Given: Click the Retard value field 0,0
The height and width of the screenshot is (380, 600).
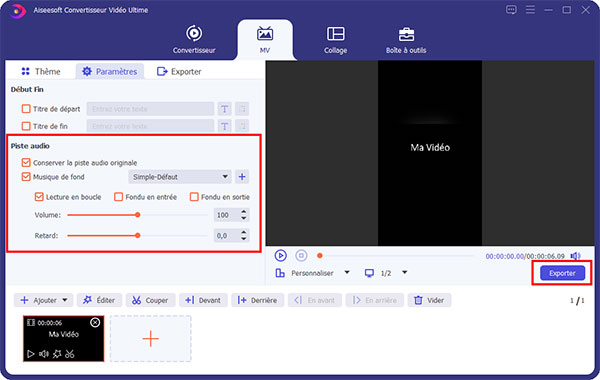Looking at the screenshot, I should (x=227, y=236).
